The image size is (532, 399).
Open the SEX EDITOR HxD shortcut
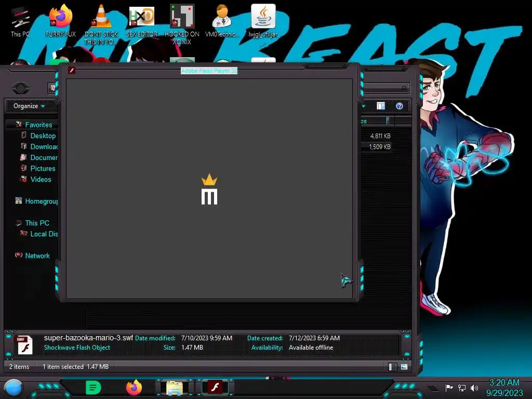(x=142, y=21)
